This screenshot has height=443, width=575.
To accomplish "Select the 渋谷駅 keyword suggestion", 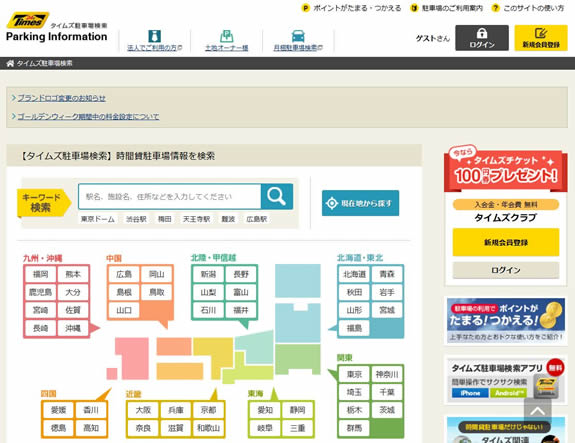I will tap(136, 219).
